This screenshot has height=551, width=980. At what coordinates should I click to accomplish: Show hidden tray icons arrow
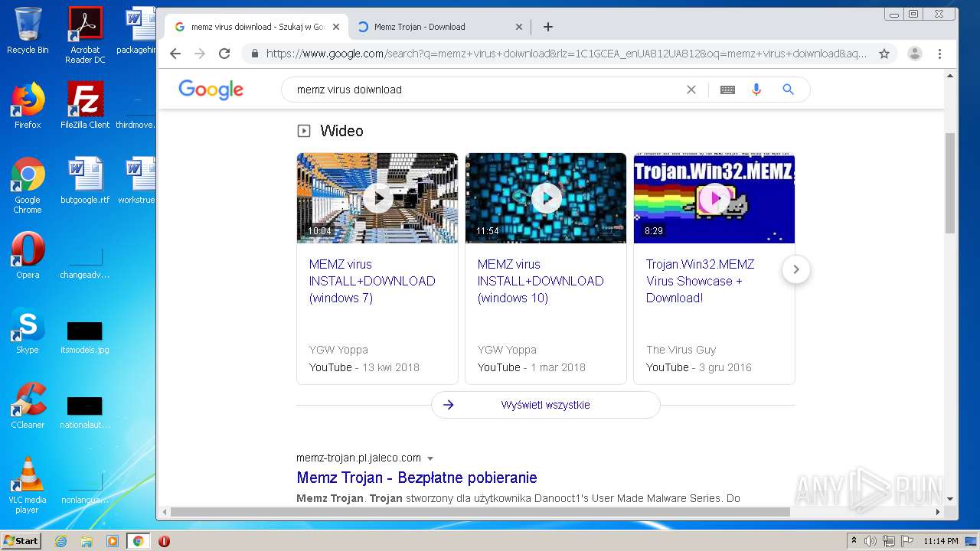[854, 540]
